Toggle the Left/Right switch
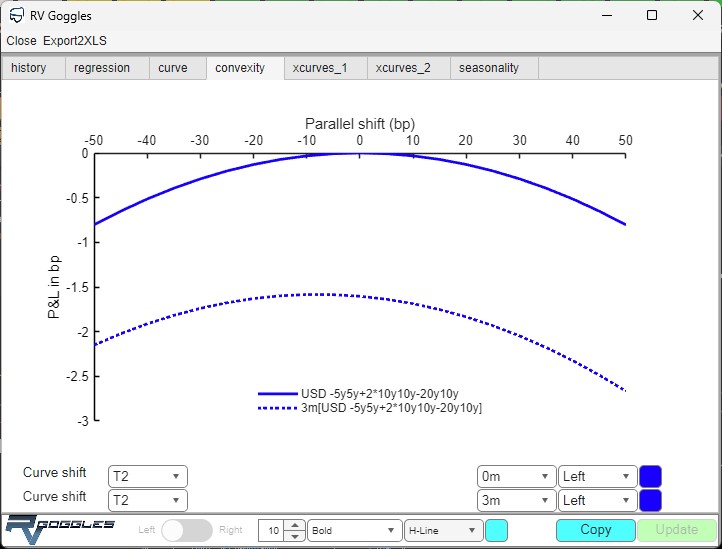This screenshot has width=722, height=549. (187, 531)
